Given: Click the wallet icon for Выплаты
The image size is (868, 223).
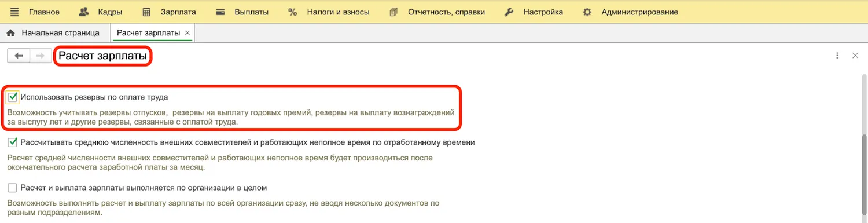Looking at the screenshot, I should click(x=220, y=12).
